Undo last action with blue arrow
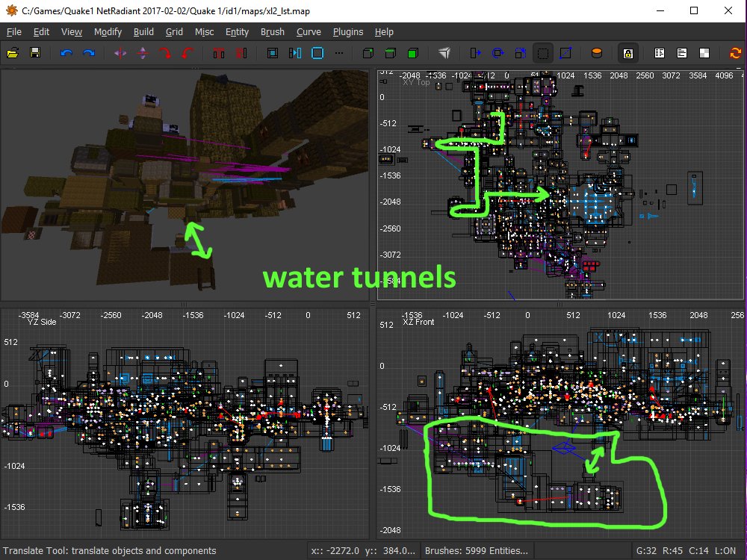Screen dimensions: 747x560 click(66, 53)
